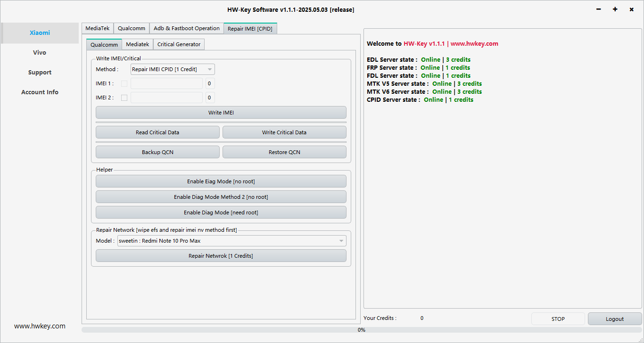Screen dimensions: 644x343
Task: Toggle the IMEI 1 checkbox
Action: (124, 84)
